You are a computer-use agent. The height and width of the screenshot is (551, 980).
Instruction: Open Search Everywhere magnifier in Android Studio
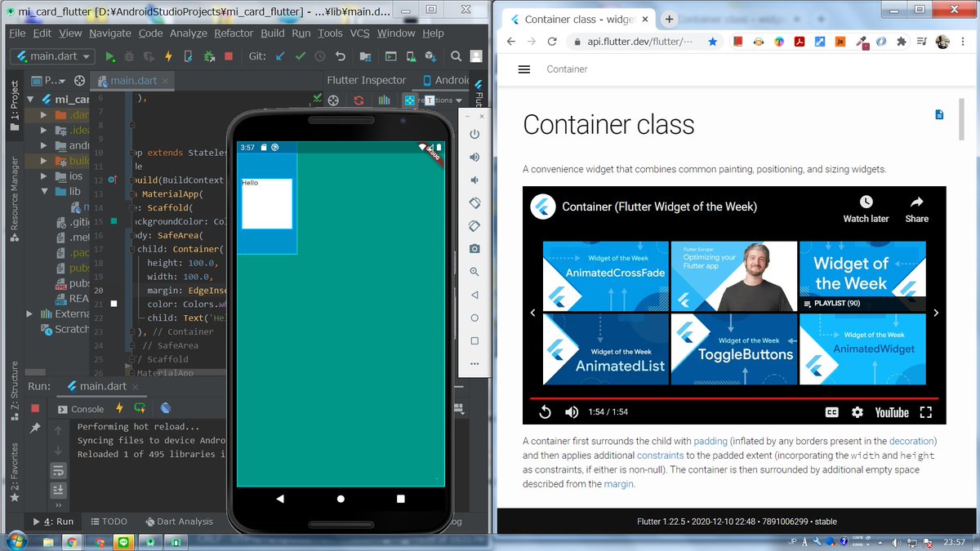pos(456,56)
